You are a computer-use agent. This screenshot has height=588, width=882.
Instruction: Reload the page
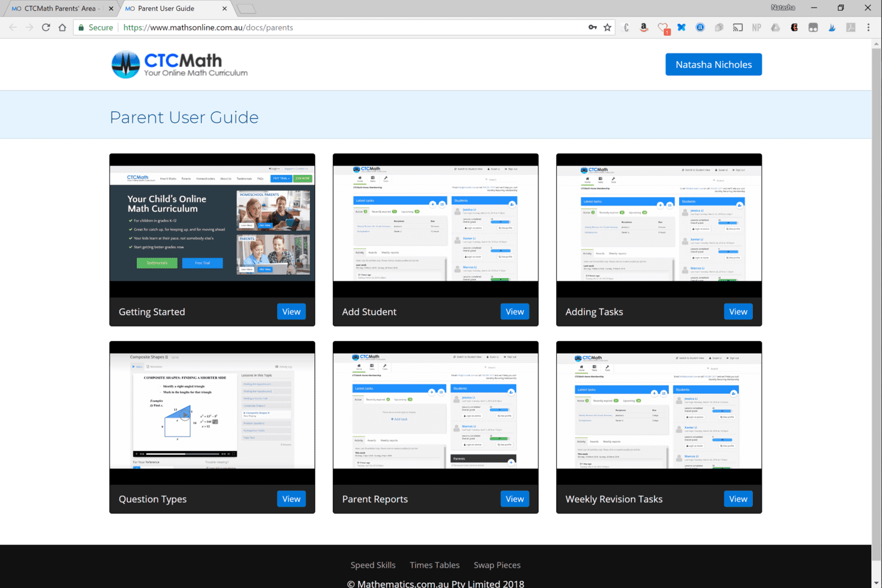point(46,27)
